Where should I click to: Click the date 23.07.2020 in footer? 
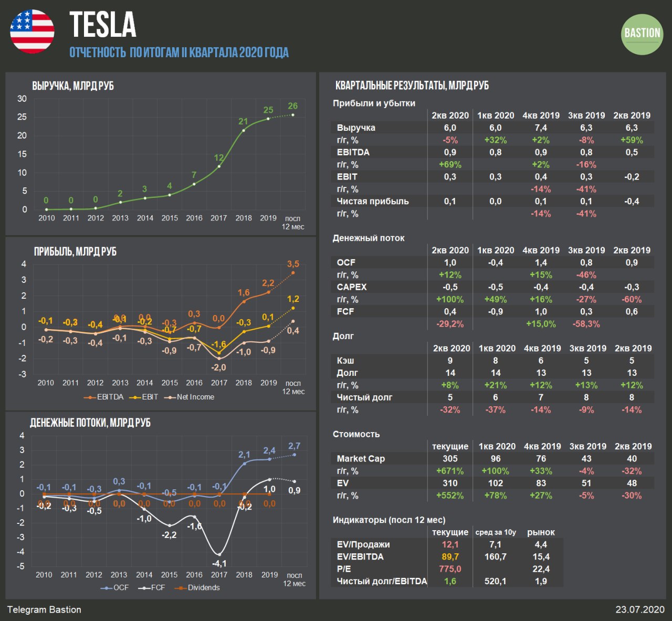(x=640, y=610)
